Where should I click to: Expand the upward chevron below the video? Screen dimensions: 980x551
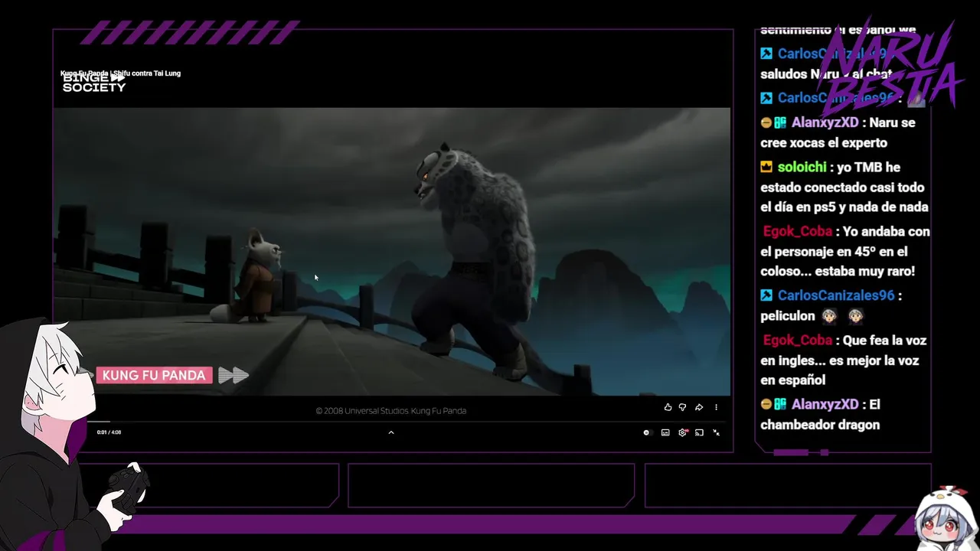point(390,432)
